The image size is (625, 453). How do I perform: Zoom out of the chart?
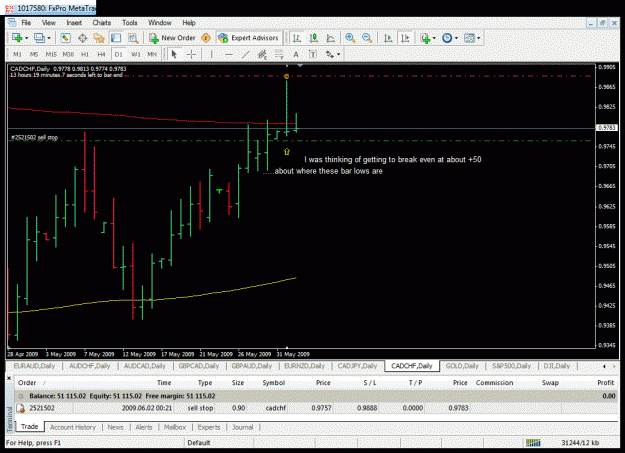click(367, 38)
